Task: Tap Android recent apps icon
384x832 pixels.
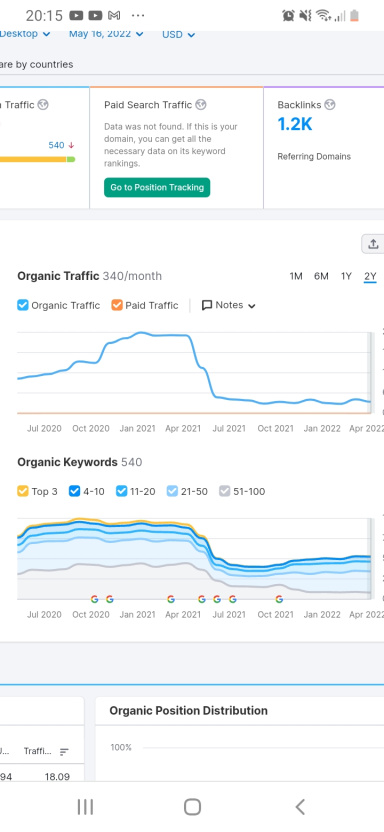Action: 85,807
